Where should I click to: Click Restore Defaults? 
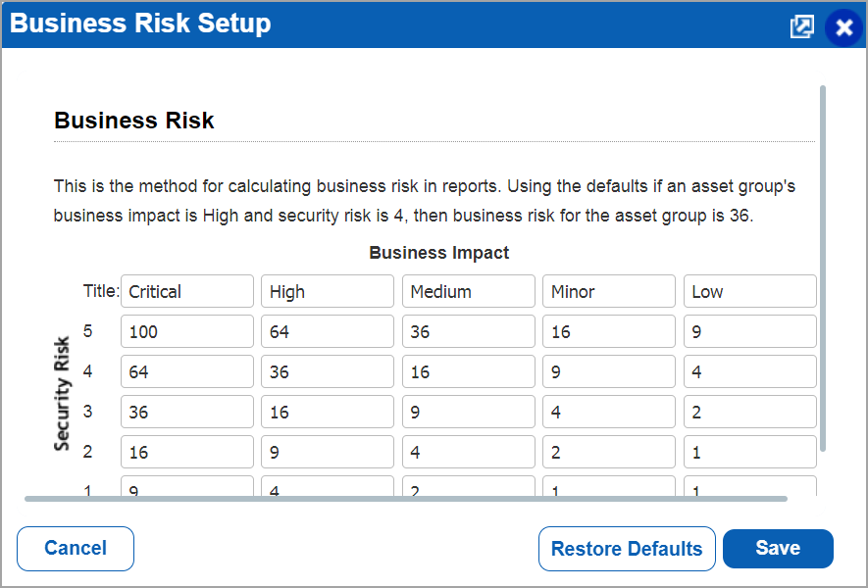pyautogui.click(x=627, y=548)
